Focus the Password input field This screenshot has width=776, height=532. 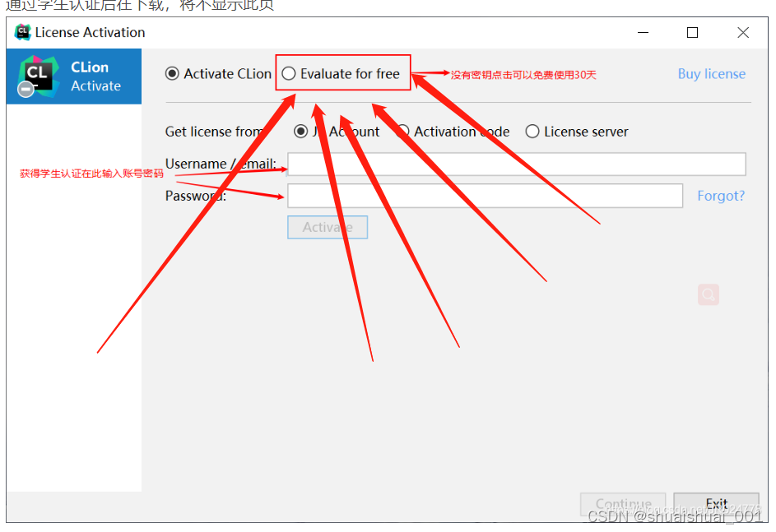click(x=485, y=196)
